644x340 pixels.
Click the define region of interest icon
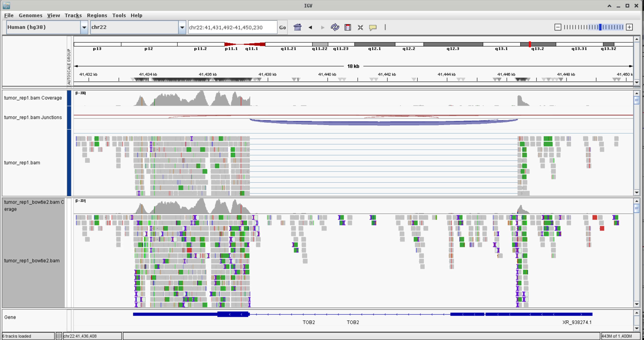point(348,27)
